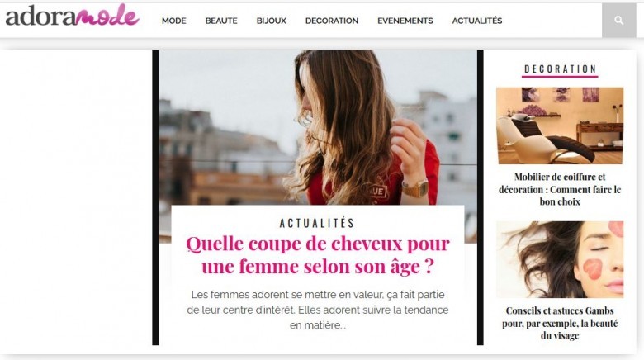The height and width of the screenshot is (360, 644).
Task: Click the pink underline beneath DECORATION heading
Action: tap(561, 76)
